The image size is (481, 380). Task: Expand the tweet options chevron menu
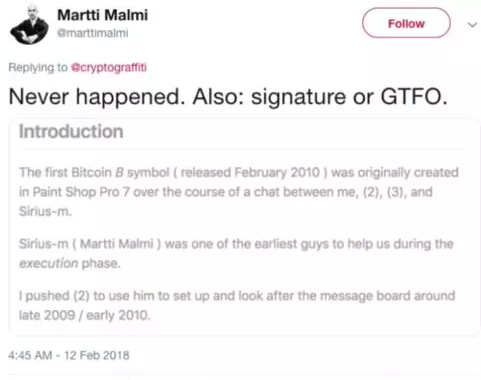coord(472,25)
